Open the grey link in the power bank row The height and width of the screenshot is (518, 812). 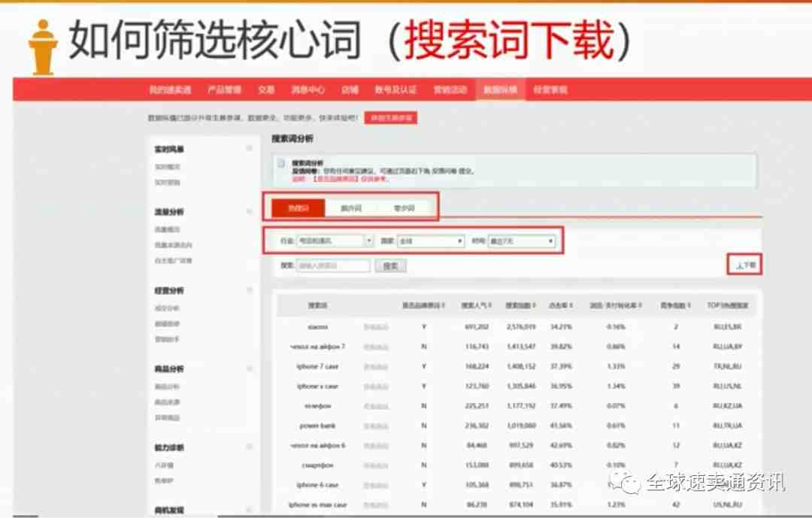pos(376,426)
